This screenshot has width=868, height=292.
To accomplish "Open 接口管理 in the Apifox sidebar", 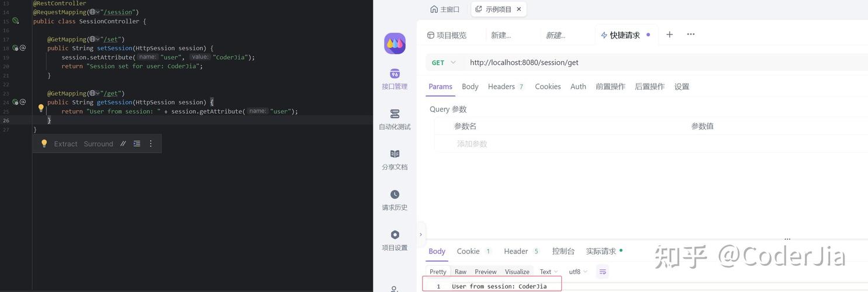I will point(395,79).
